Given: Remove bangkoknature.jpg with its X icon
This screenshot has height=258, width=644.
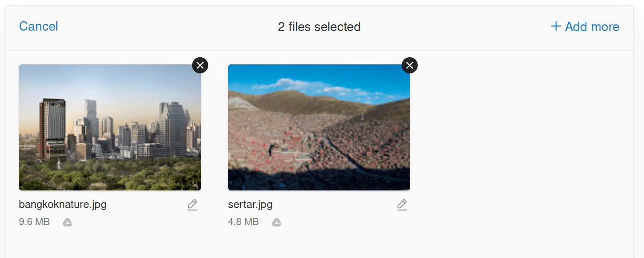Looking at the screenshot, I should point(200,65).
